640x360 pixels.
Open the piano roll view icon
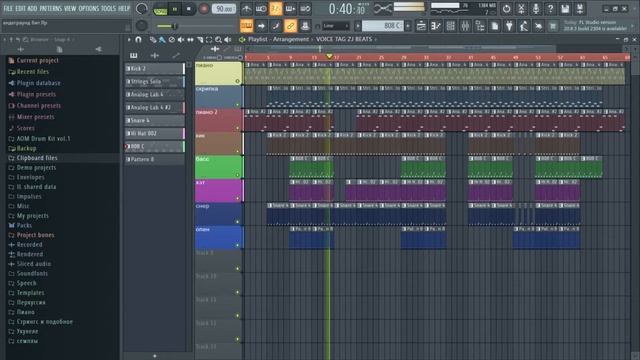tap(436, 26)
